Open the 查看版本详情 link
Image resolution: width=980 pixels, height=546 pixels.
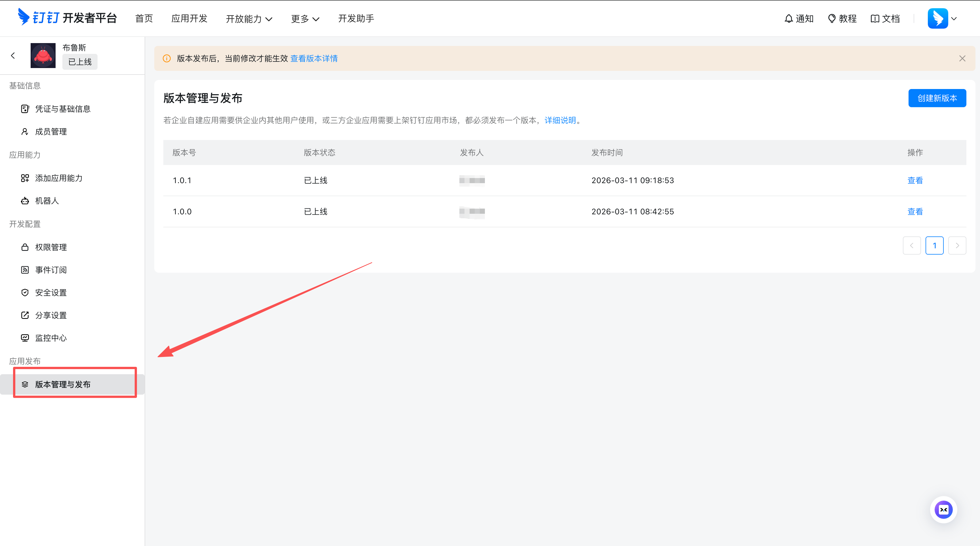click(314, 59)
